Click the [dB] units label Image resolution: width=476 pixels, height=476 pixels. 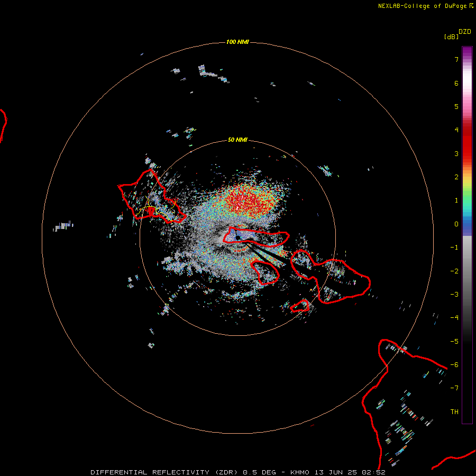(451, 36)
